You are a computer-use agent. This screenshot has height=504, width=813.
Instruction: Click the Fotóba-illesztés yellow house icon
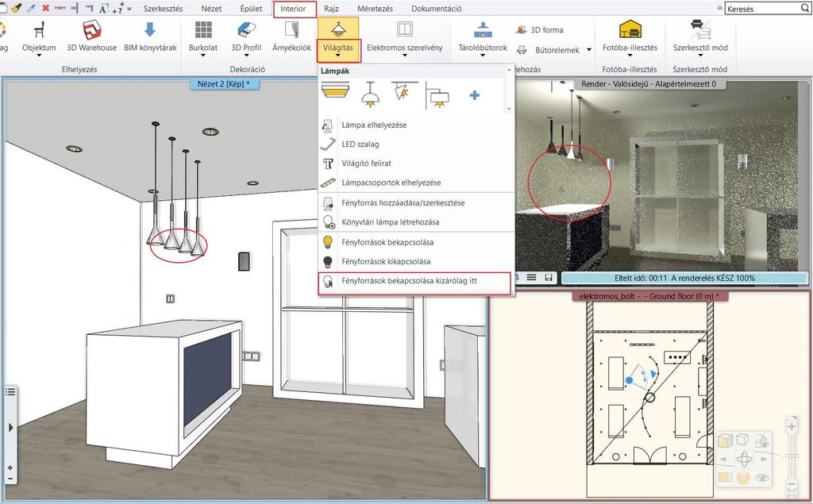point(630,29)
